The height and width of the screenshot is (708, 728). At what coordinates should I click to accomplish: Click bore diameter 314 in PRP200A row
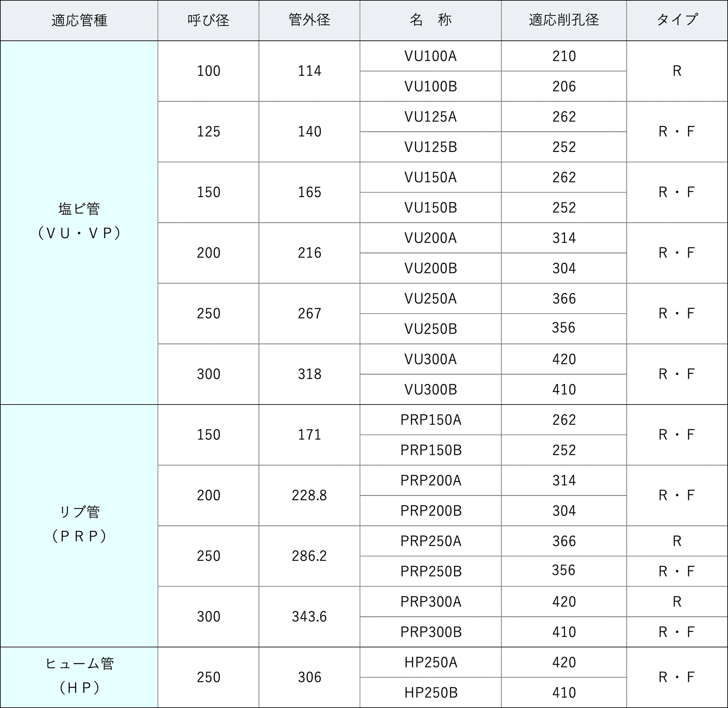coord(564,480)
